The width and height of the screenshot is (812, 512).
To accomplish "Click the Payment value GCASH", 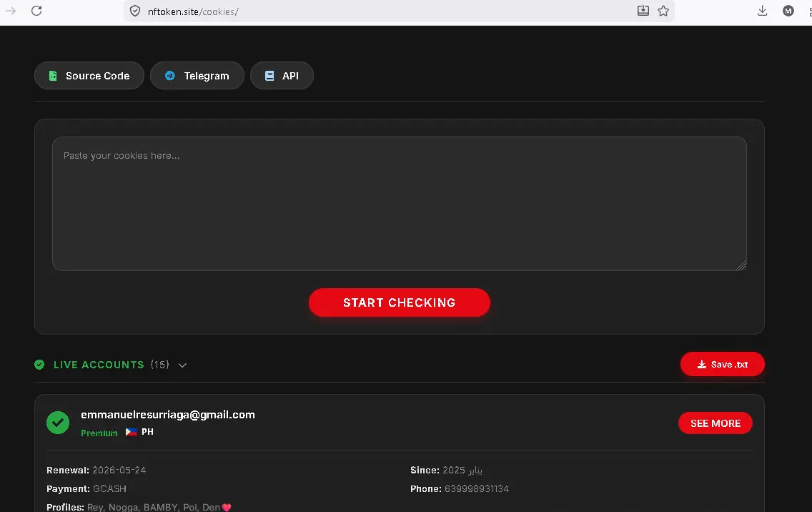I will click(x=109, y=488).
